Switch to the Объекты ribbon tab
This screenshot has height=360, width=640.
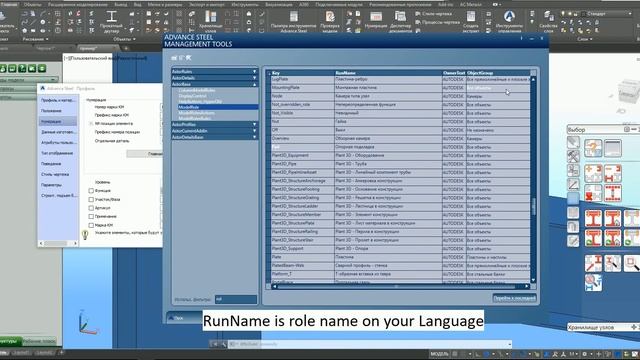coord(32,4)
